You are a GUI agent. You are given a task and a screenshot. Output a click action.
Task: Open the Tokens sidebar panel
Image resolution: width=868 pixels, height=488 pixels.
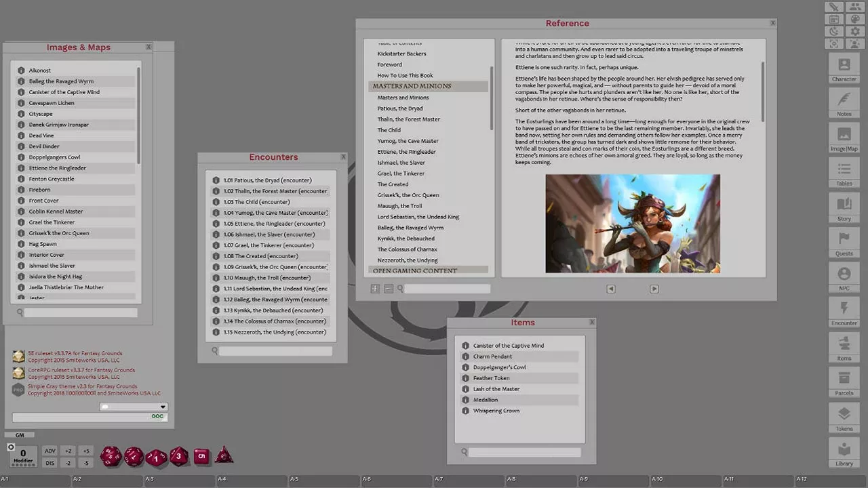point(844,418)
